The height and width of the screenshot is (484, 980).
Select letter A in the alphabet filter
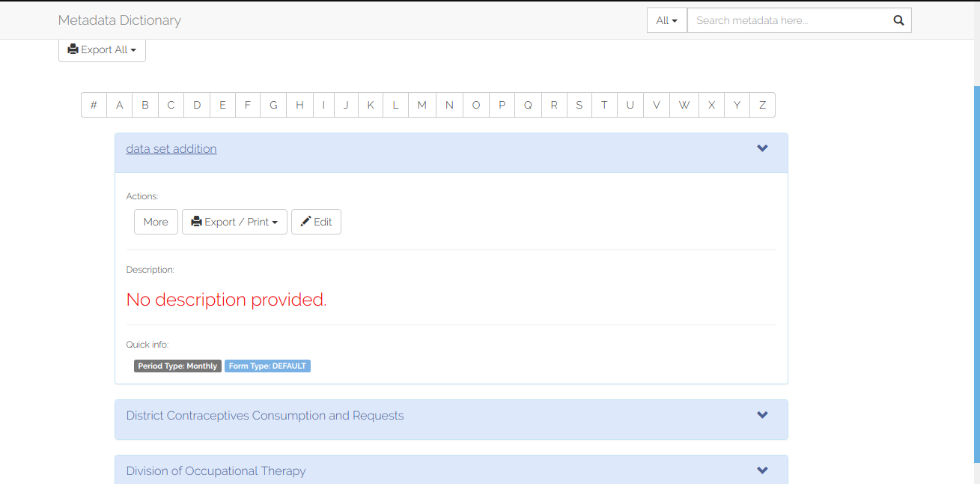(x=120, y=105)
